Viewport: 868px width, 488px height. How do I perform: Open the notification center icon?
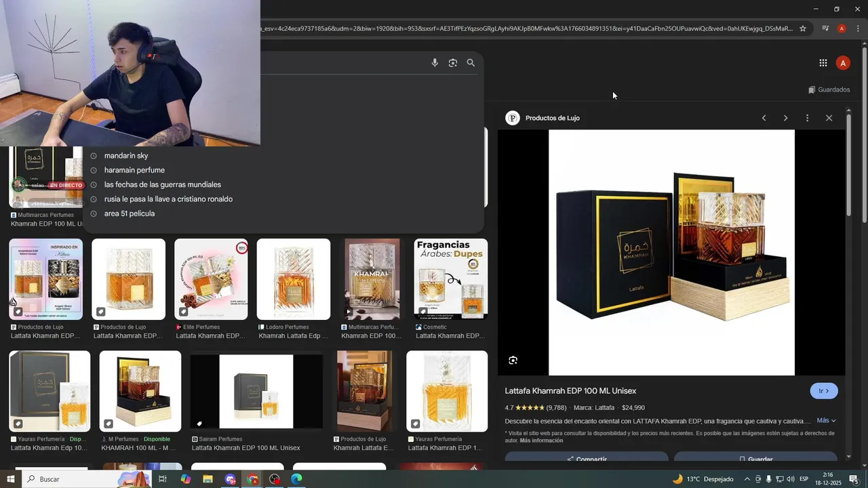854,479
